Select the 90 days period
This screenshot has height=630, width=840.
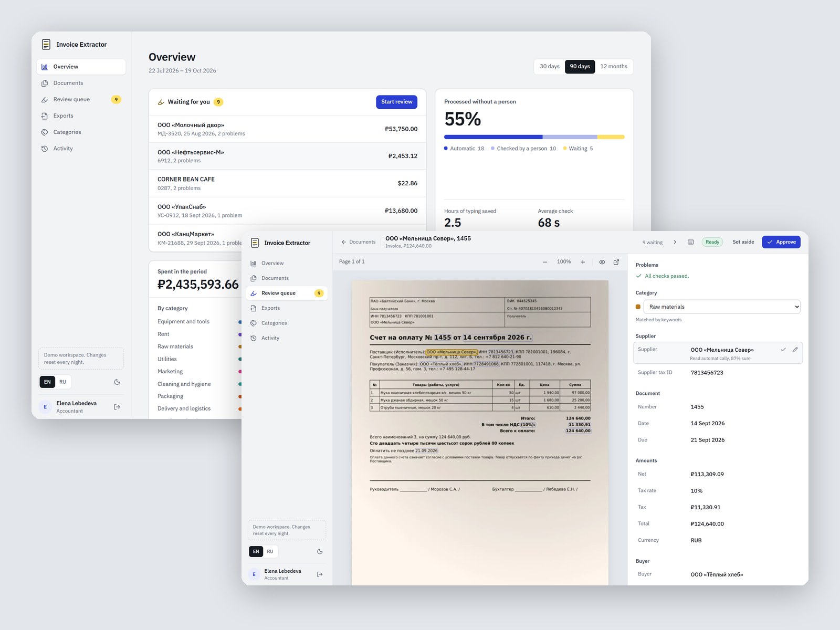[x=580, y=67]
